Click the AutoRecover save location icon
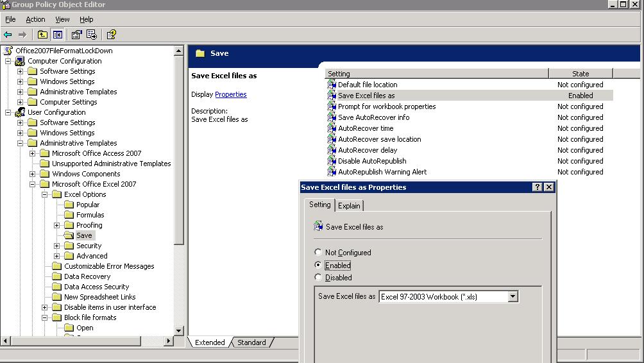The width and height of the screenshot is (644, 363). [332, 139]
